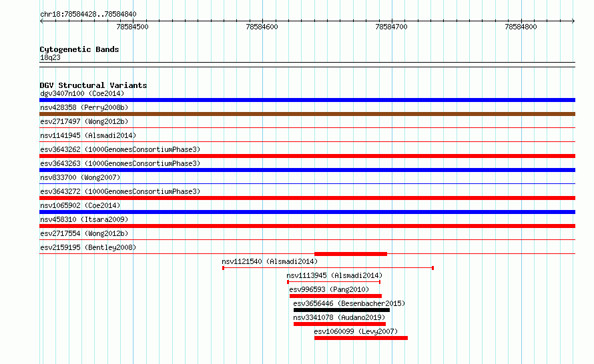The height and width of the screenshot is (364, 594).
Task: Click the chr18:78584428..78584840 region label
Action: 88,15
